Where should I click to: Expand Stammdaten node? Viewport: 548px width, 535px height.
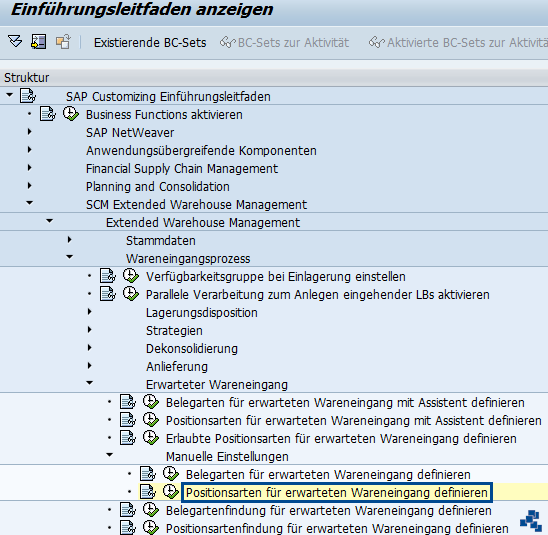[x=70, y=240]
